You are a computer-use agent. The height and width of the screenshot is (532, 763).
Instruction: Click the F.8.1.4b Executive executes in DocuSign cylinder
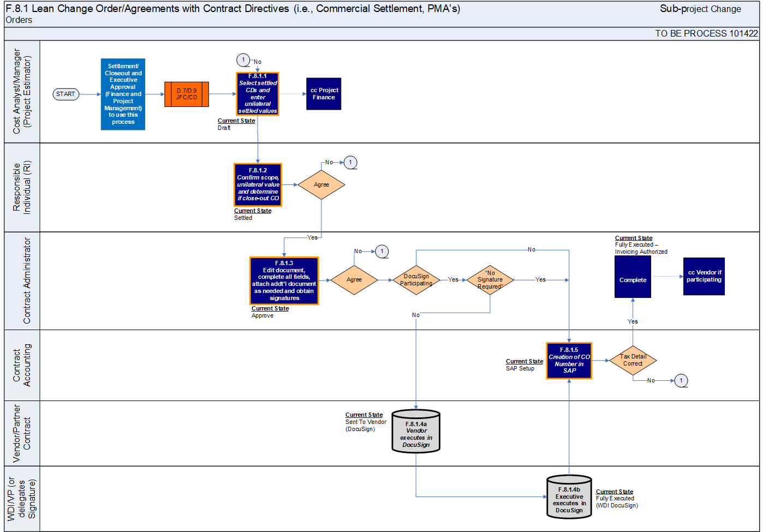(569, 497)
